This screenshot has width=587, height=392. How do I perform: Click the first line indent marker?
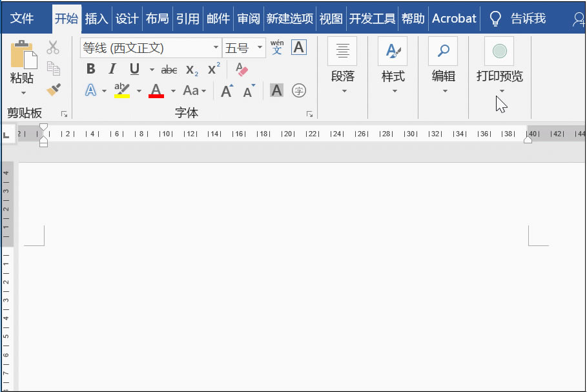point(43,127)
